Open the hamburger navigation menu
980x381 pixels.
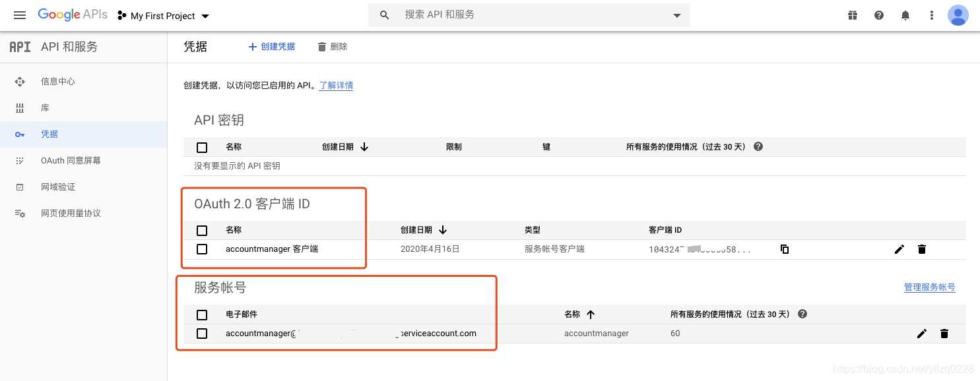(20, 15)
